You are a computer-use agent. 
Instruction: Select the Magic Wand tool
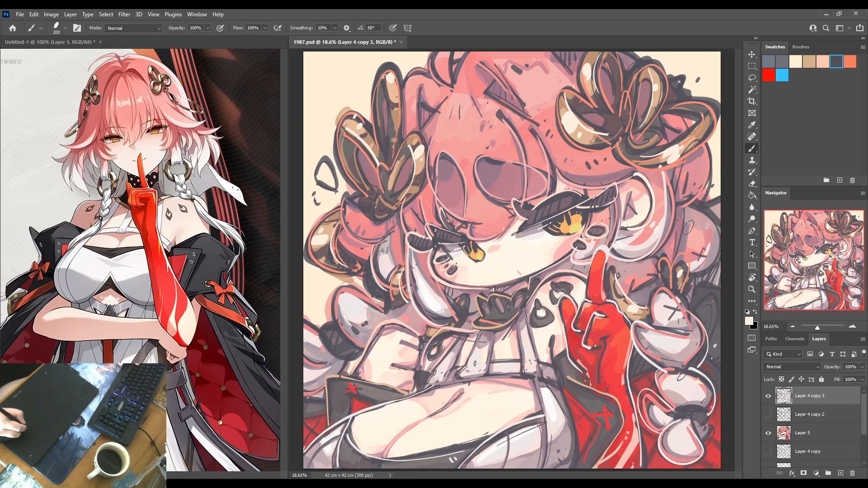(x=752, y=90)
